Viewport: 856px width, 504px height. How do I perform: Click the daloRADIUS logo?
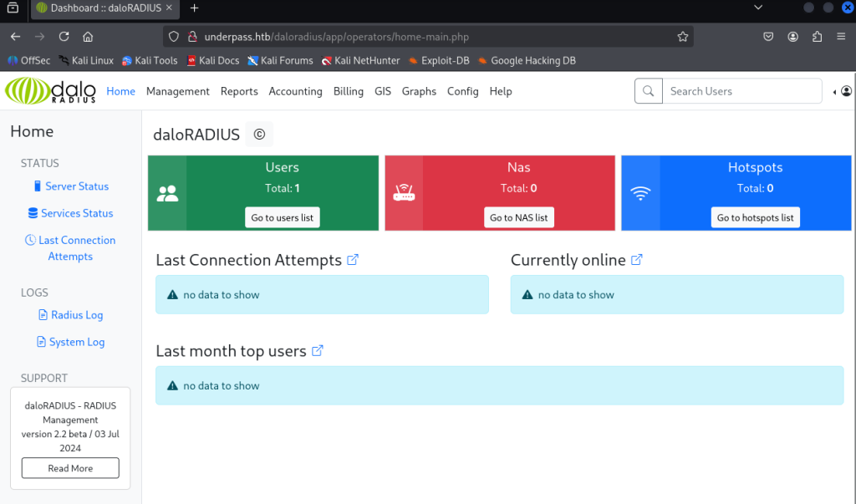click(51, 91)
